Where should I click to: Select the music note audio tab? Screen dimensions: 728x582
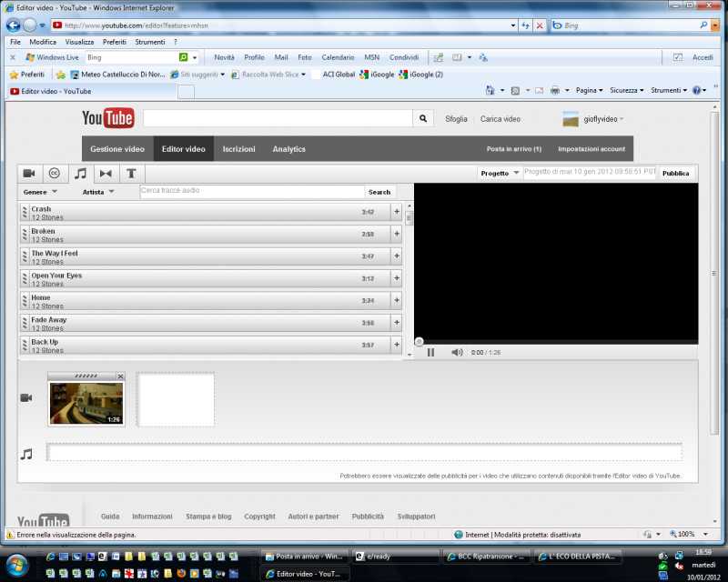[80, 174]
